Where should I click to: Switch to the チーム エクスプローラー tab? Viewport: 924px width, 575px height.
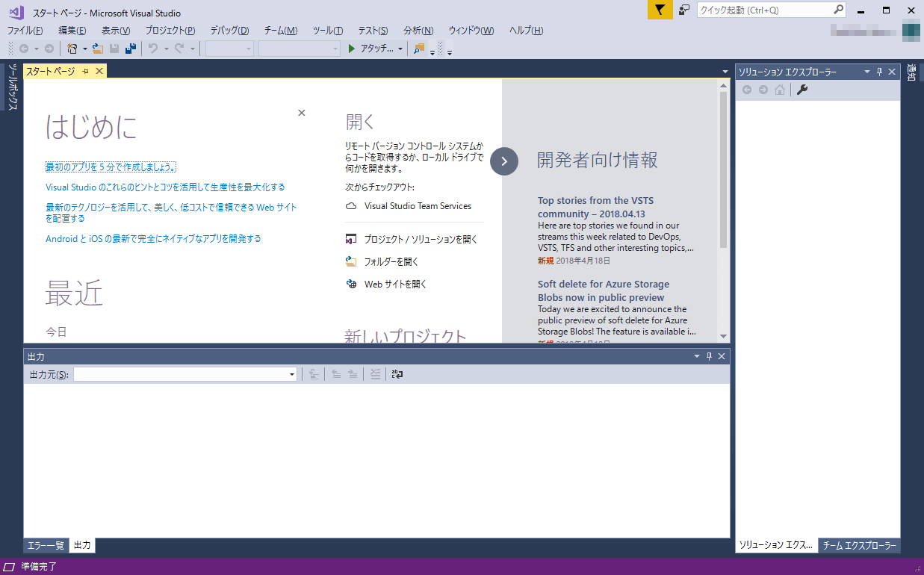coord(859,545)
